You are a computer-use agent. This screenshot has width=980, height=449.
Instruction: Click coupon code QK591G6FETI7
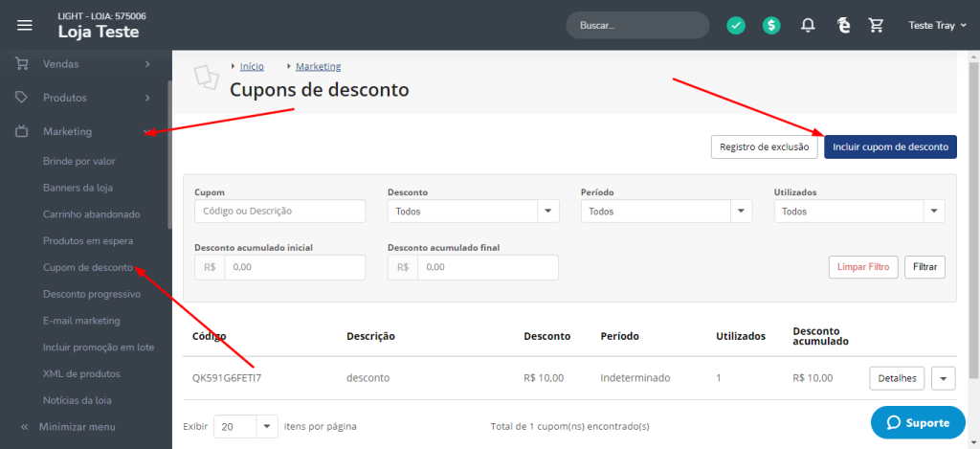[227, 378]
